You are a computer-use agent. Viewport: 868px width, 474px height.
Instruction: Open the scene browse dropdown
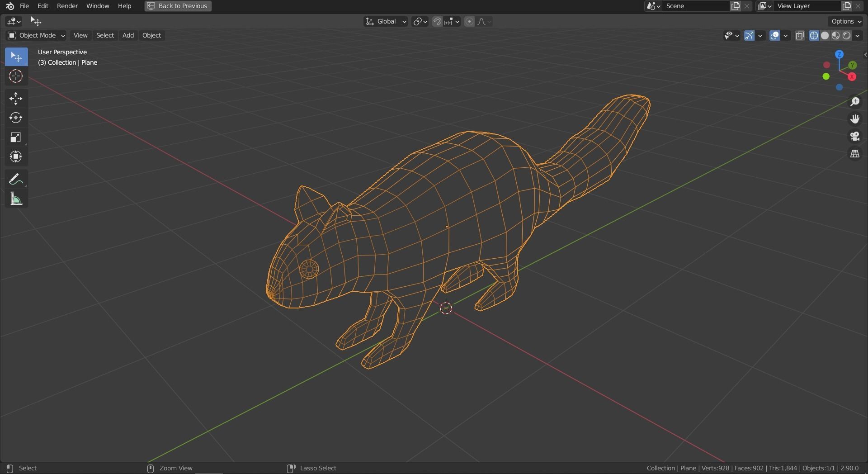(654, 6)
